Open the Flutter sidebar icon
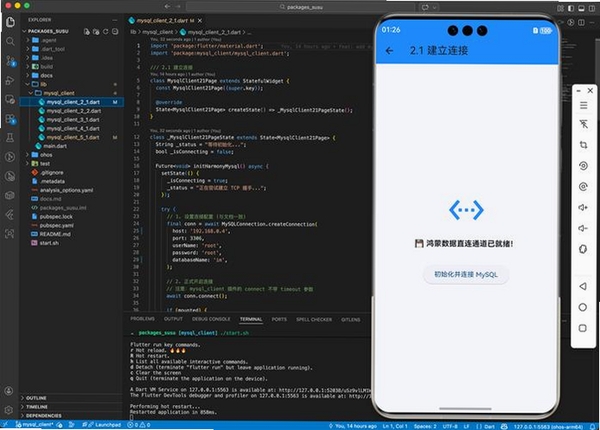600x430 pixels. tap(10, 214)
